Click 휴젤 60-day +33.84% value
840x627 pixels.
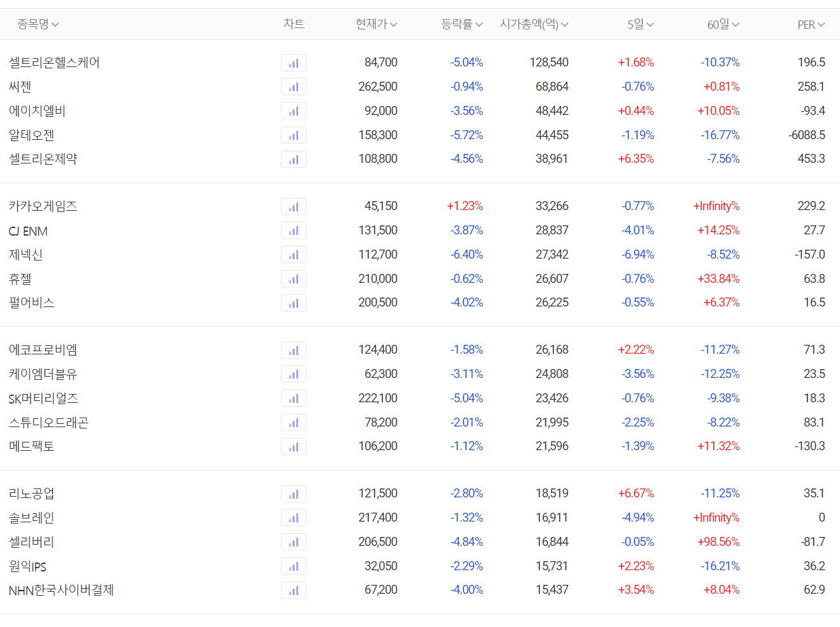(718, 279)
